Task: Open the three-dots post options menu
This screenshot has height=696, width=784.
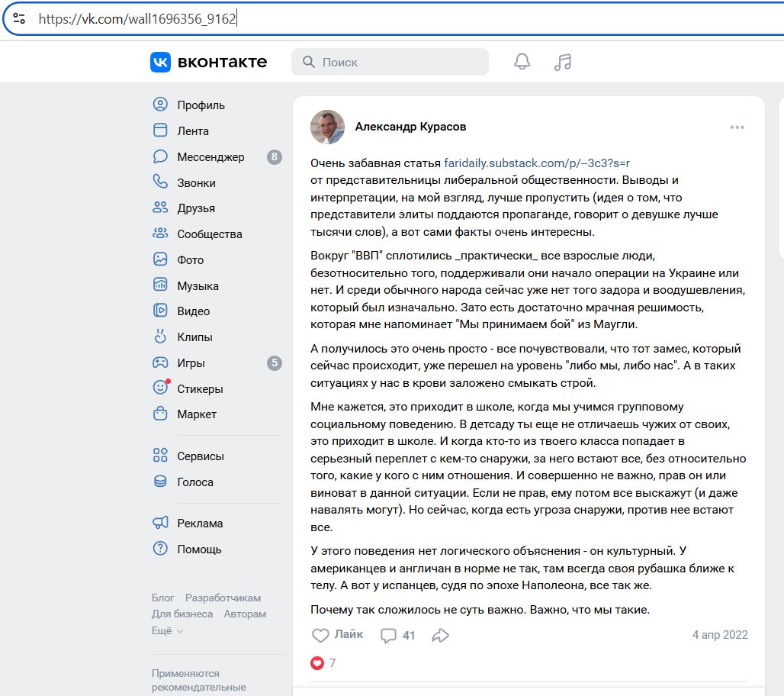Action: (737, 127)
